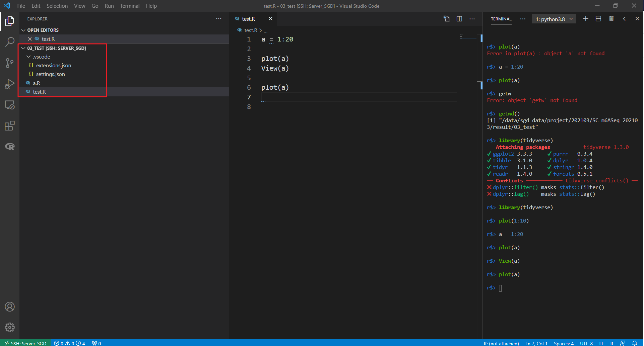Kill the terminal with the trash icon
This screenshot has height=346, width=644.
(x=611, y=19)
